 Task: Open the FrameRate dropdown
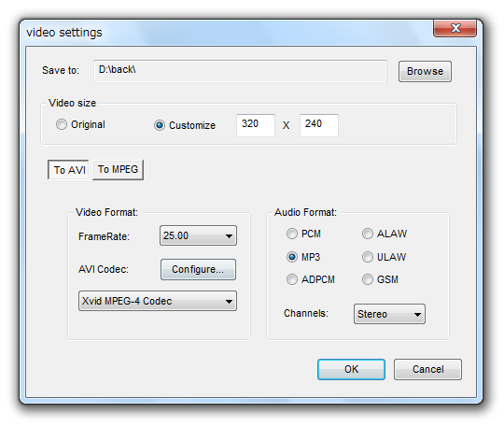(198, 235)
